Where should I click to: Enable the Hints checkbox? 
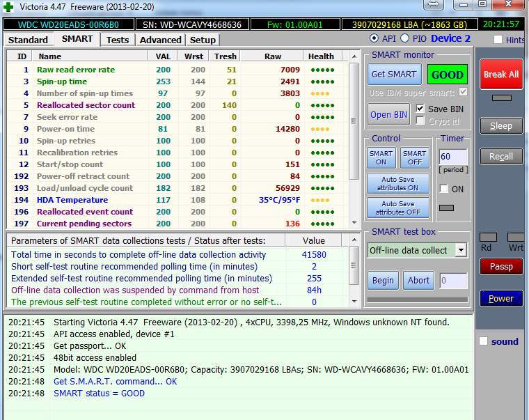(498, 40)
